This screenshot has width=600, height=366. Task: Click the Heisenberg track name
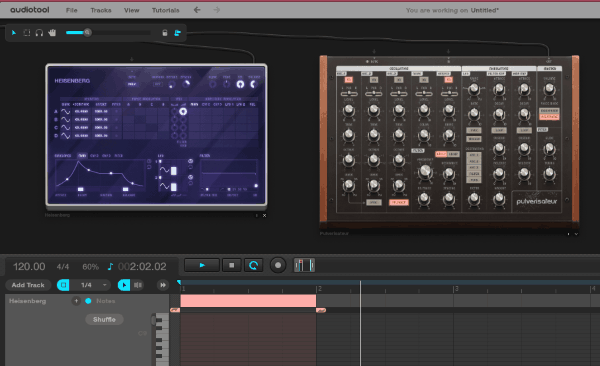click(28, 301)
